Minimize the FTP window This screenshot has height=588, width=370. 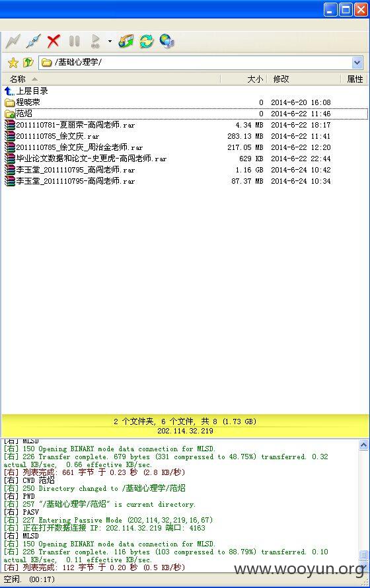pos(330,10)
